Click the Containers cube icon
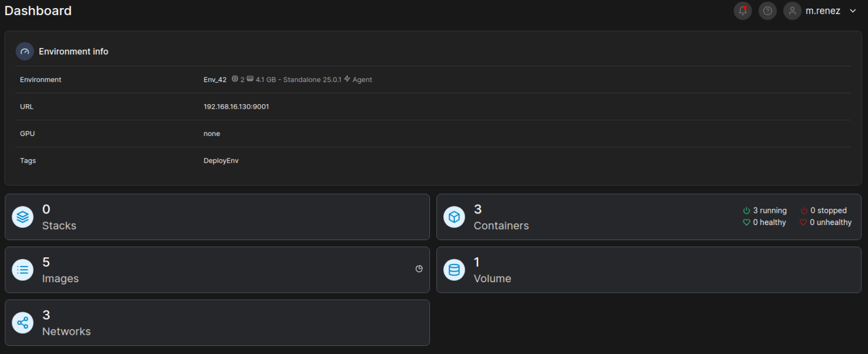868x354 pixels. pos(454,217)
